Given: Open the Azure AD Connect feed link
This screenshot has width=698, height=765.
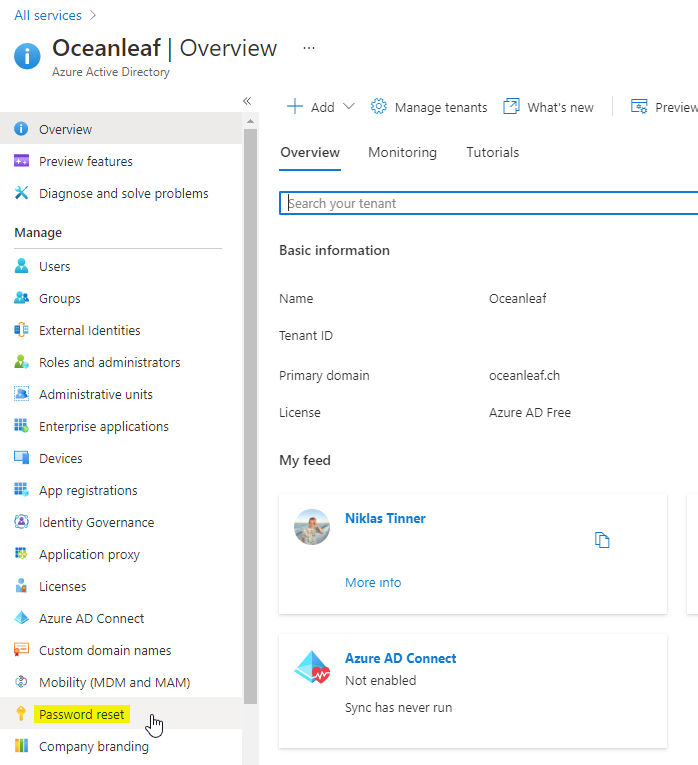Looking at the screenshot, I should [x=400, y=658].
